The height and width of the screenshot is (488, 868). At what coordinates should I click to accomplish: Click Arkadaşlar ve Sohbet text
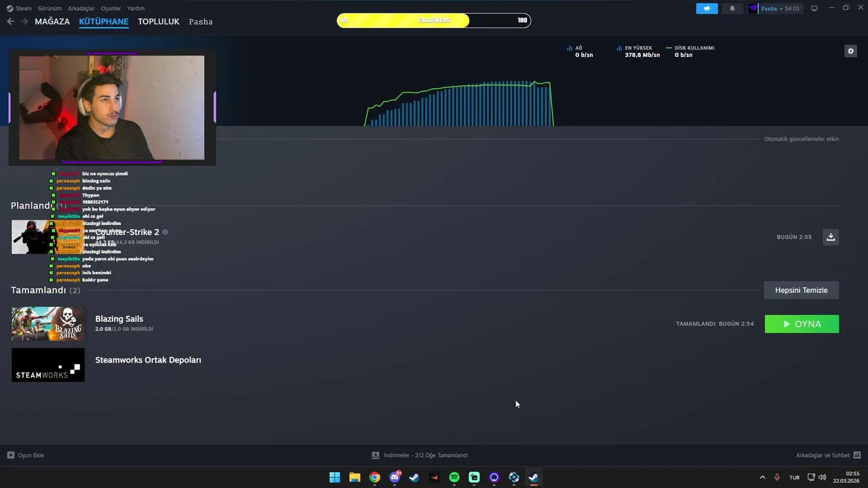tap(823, 455)
